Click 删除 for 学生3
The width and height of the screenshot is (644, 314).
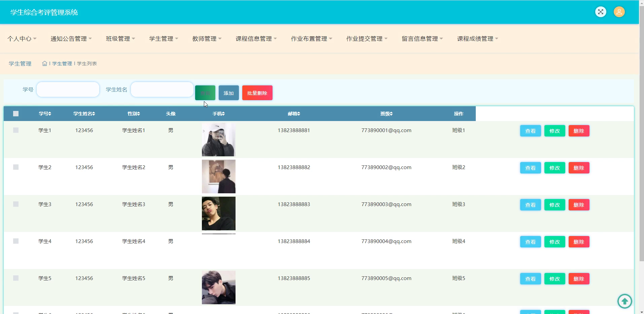pos(579,205)
